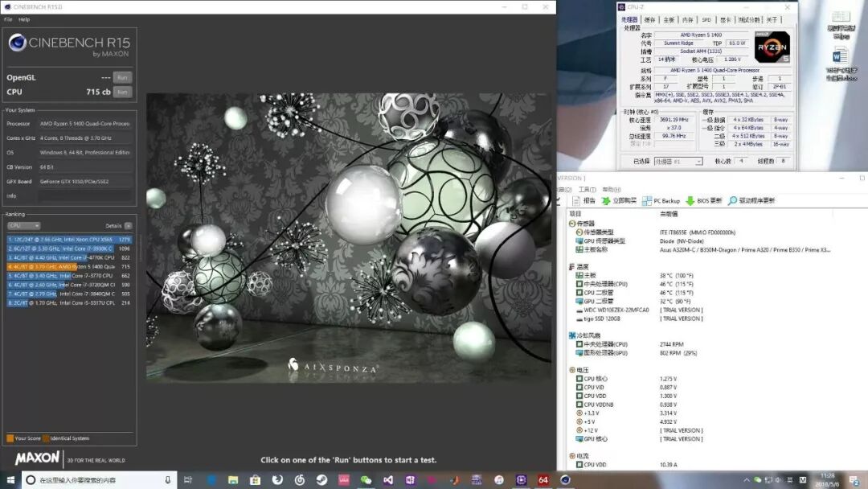Run the CPU benchmark in Cinebench
Viewport: 868px width, 489px height.
click(122, 92)
